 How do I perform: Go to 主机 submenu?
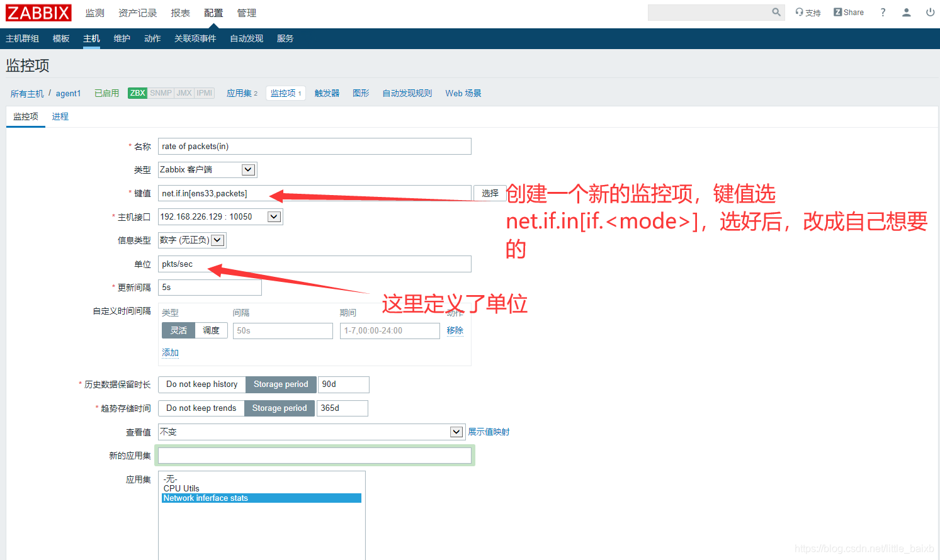pos(91,39)
